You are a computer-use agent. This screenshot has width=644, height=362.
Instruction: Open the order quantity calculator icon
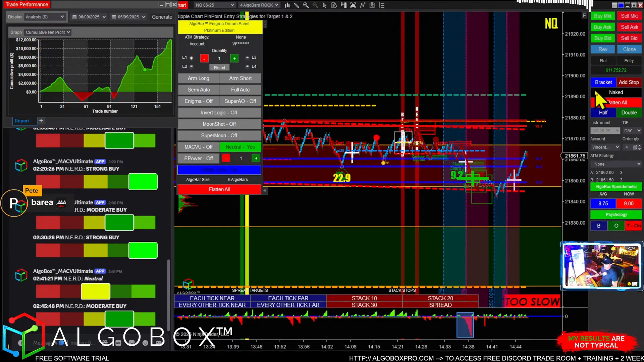(634, 147)
